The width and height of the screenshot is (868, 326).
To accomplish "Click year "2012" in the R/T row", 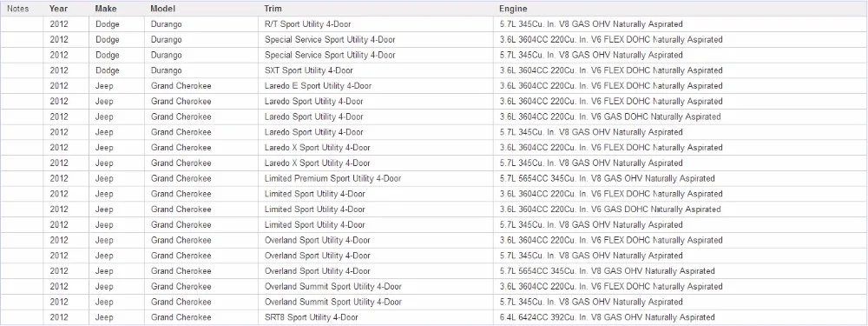I will tap(59, 24).
